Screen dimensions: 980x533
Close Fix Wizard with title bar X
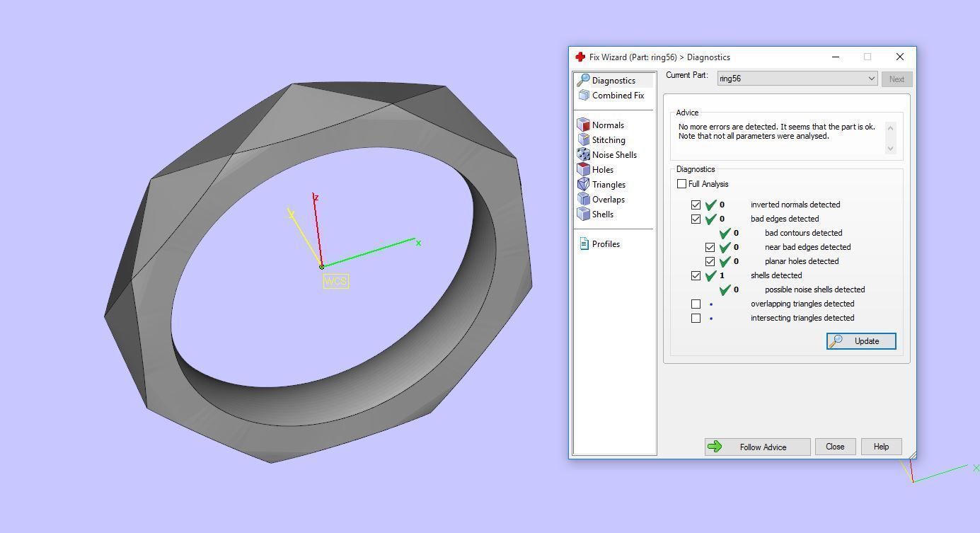pyautogui.click(x=899, y=57)
